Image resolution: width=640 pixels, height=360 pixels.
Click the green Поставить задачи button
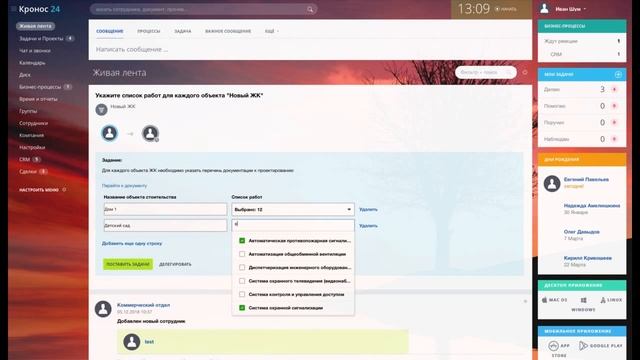point(128,264)
